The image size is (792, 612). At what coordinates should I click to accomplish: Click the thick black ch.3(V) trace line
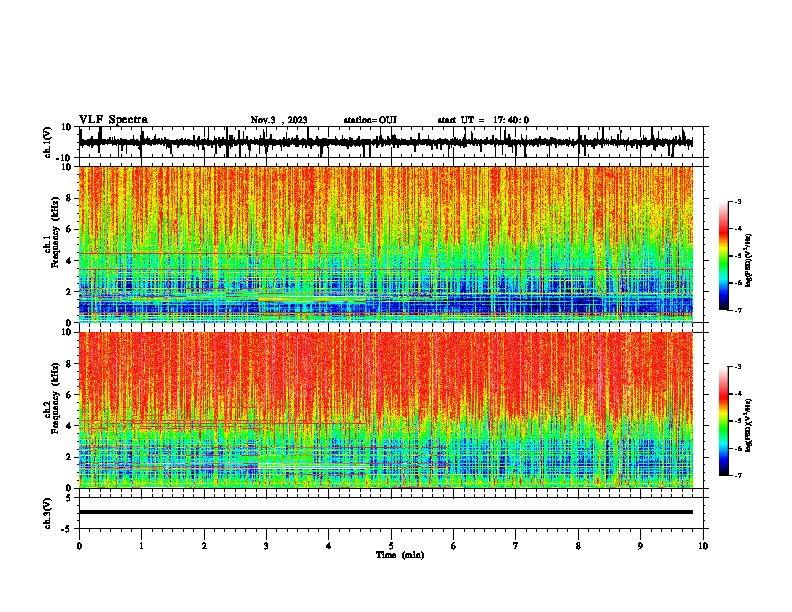(x=385, y=512)
